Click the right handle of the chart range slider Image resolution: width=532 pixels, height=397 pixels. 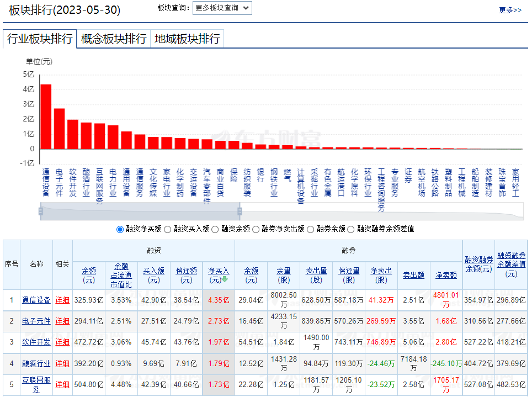click(240, 211)
